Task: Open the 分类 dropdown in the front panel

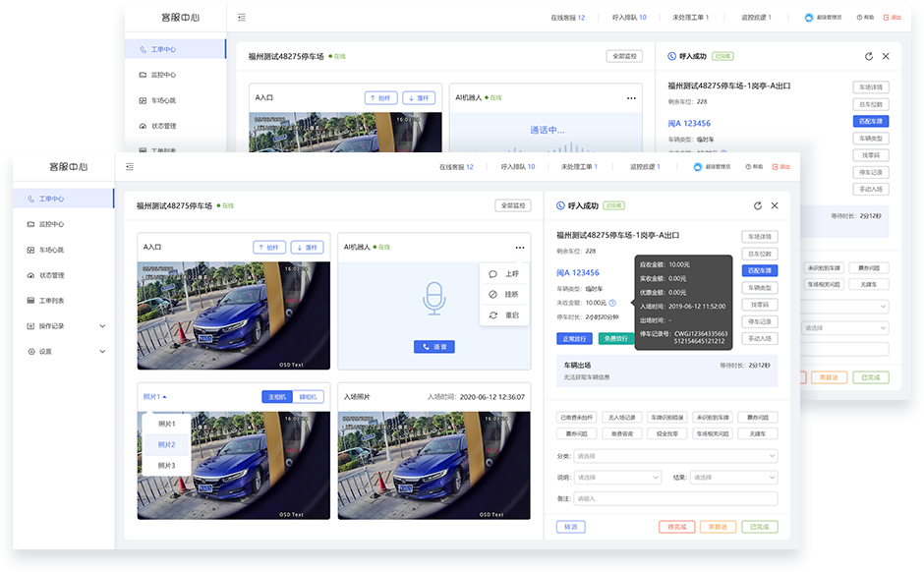Action: 675,456
